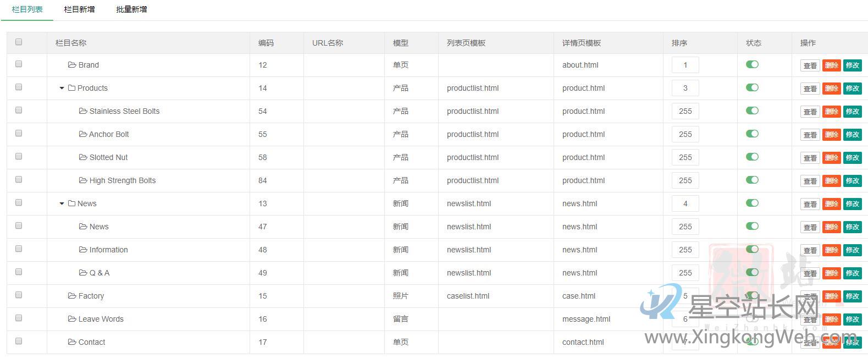The width and height of the screenshot is (868, 358).
Task: Click the folder icon next to Brand
Action: tap(72, 64)
